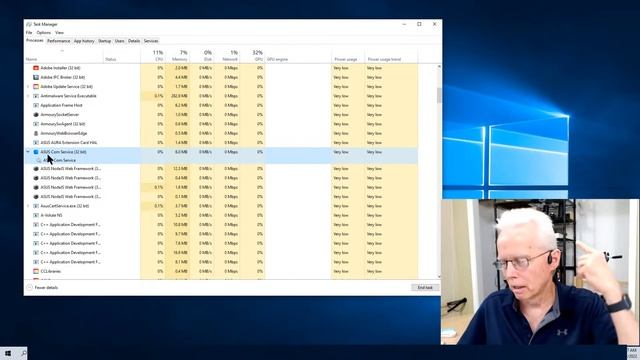The width and height of the screenshot is (640, 360).
Task: Click the 0.1% CPU cell for AsusCertService.exe
Action: (x=153, y=206)
